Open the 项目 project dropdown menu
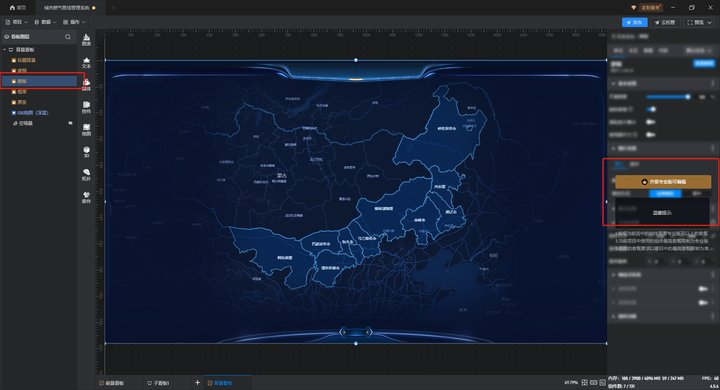Image resolution: width=720 pixels, height=390 pixels. (17, 22)
